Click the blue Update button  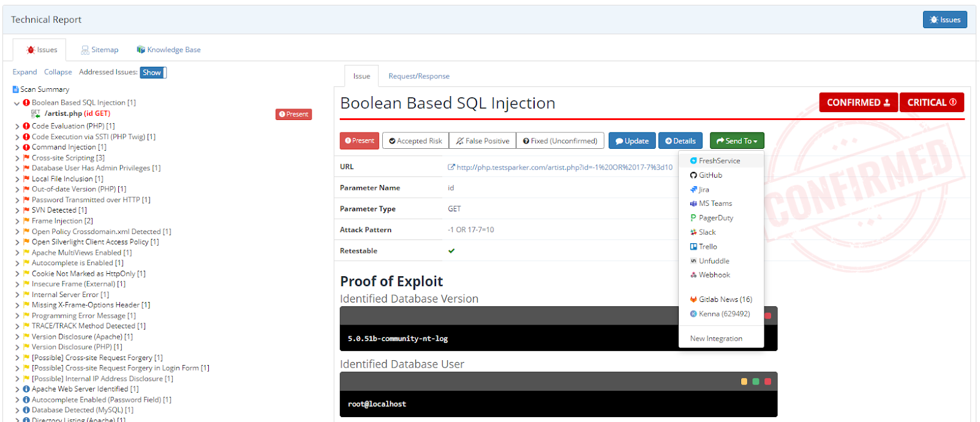631,141
